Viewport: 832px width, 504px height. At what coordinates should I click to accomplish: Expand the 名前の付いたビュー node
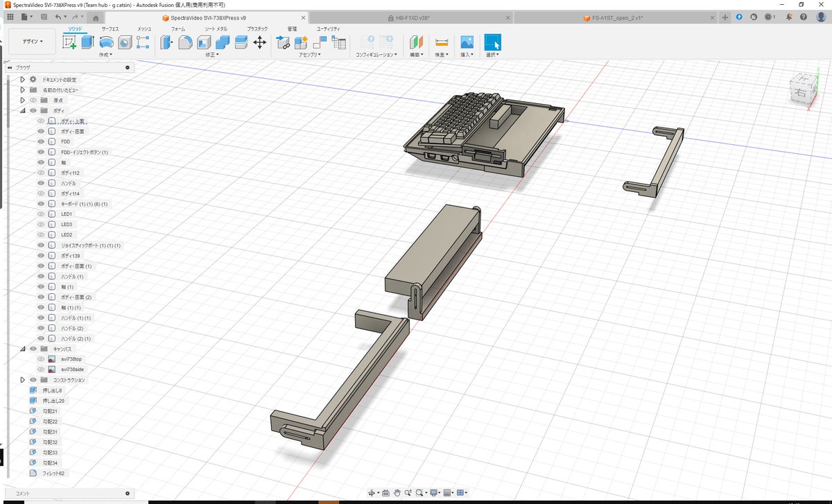coord(22,90)
